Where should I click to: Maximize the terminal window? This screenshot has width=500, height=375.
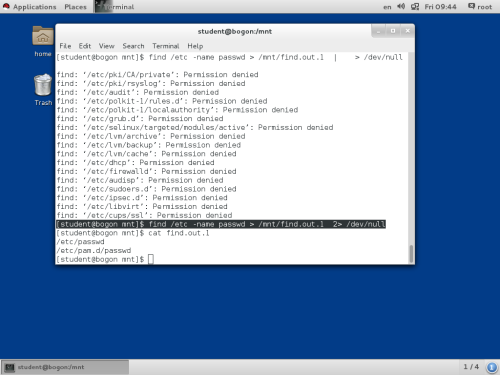click(x=393, y=31)
